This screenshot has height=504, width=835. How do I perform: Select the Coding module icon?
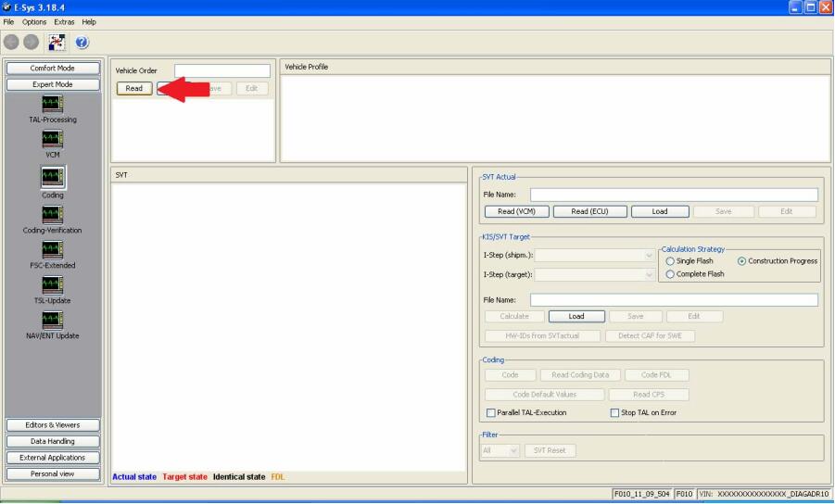pyautogui.click(x=52, y=177)
